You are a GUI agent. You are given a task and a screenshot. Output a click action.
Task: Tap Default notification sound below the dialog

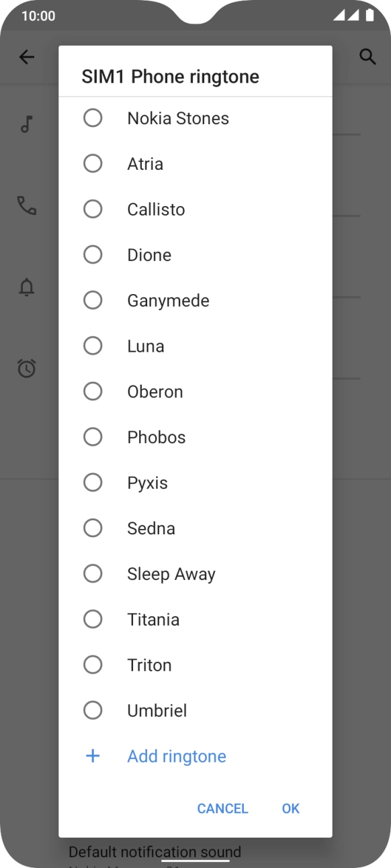tap(155, 851)
